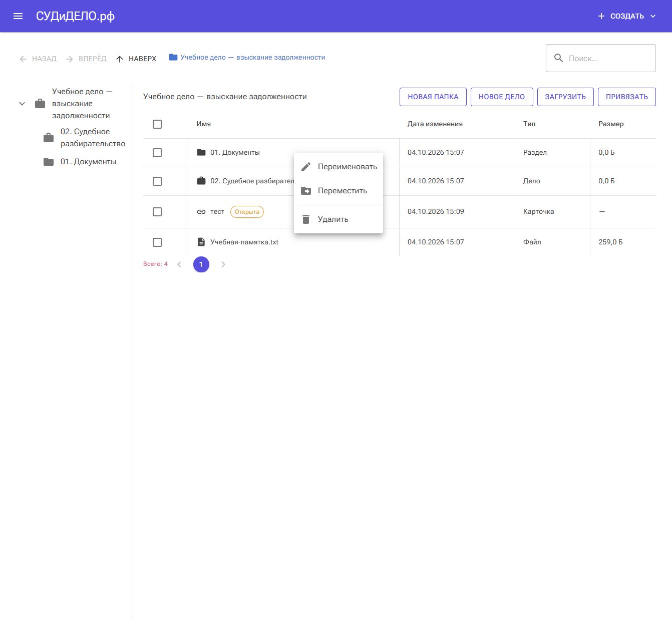Click the НОВОЕ ДЕЛО button

click(502, 97)
